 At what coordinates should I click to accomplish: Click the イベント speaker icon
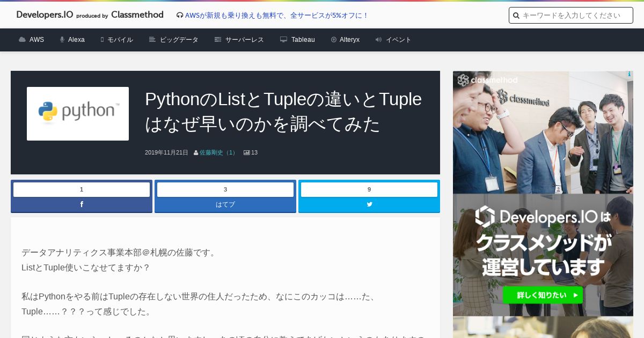(378, 40)
